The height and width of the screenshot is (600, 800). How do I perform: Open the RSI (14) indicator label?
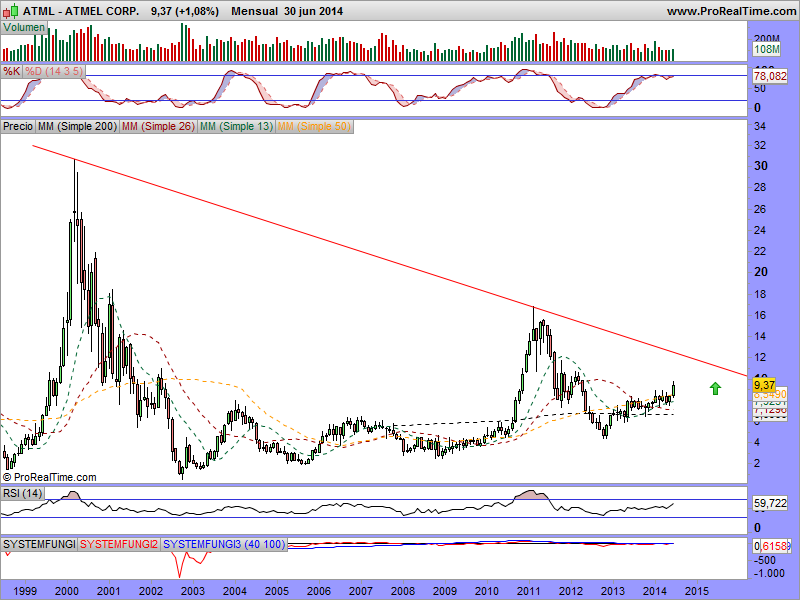coord(22,493)
